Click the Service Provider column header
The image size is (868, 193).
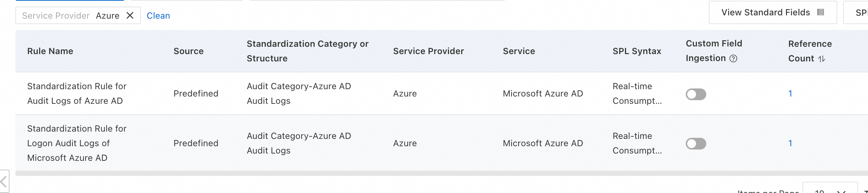coord(428,51)
